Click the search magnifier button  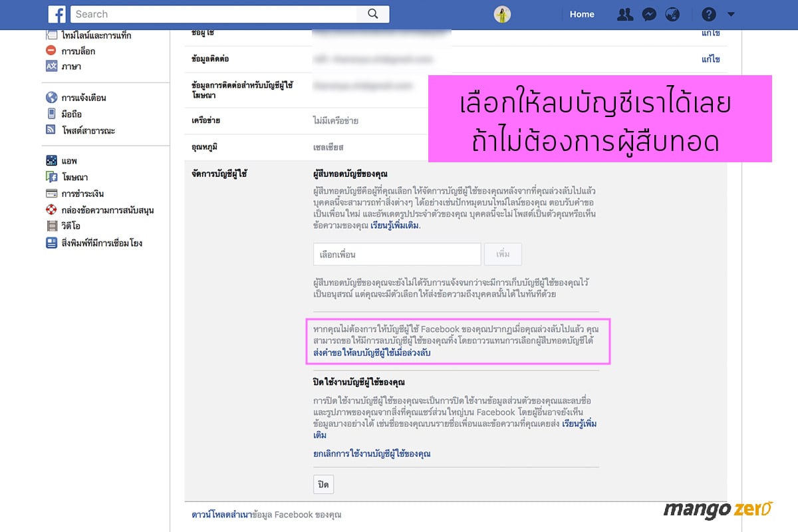(x=372, y=14)
